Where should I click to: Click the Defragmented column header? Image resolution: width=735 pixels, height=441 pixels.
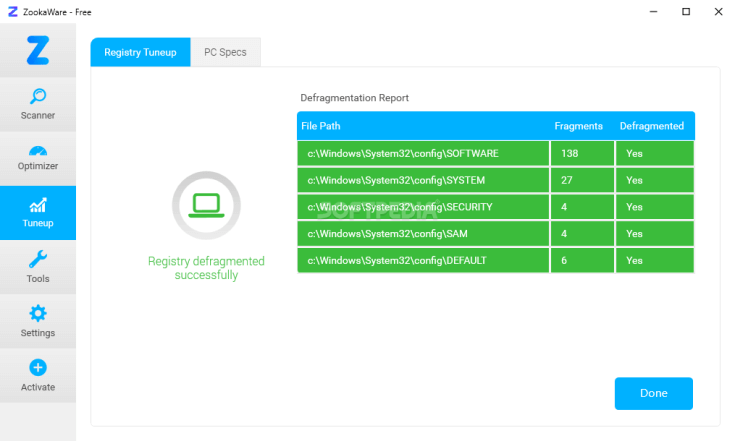[652, 126]
